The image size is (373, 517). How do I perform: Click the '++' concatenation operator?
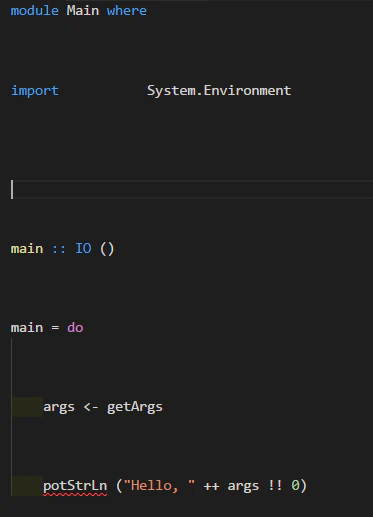(x=211, y=486)
